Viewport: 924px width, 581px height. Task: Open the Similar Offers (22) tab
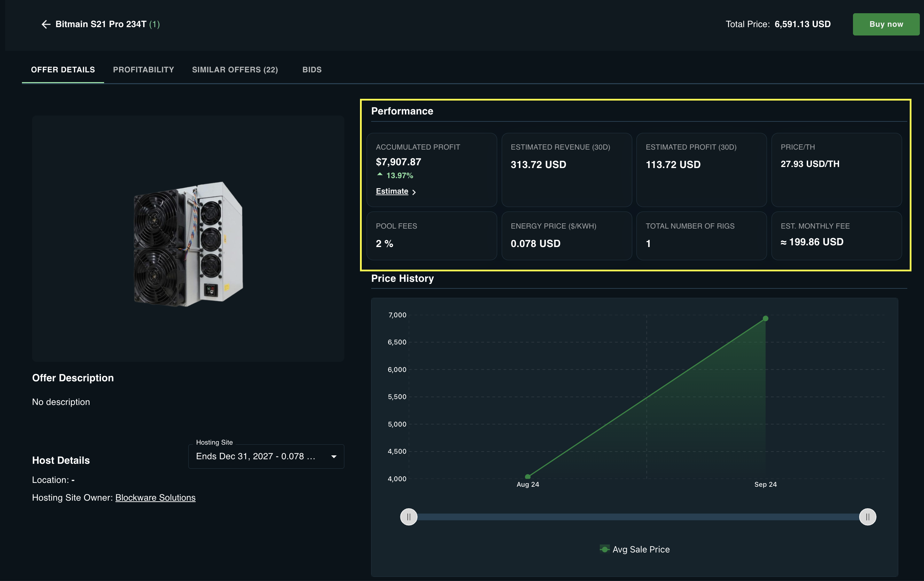[x=235, y=70]
